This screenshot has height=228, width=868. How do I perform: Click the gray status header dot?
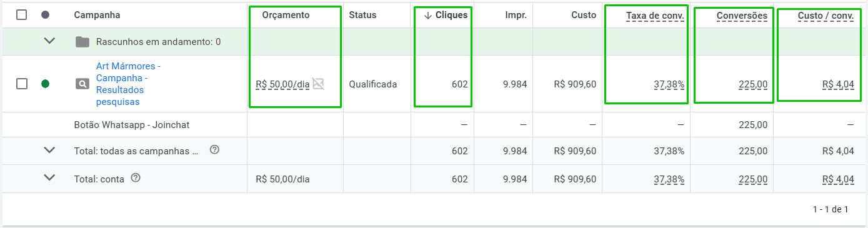(x=45, y=15)
